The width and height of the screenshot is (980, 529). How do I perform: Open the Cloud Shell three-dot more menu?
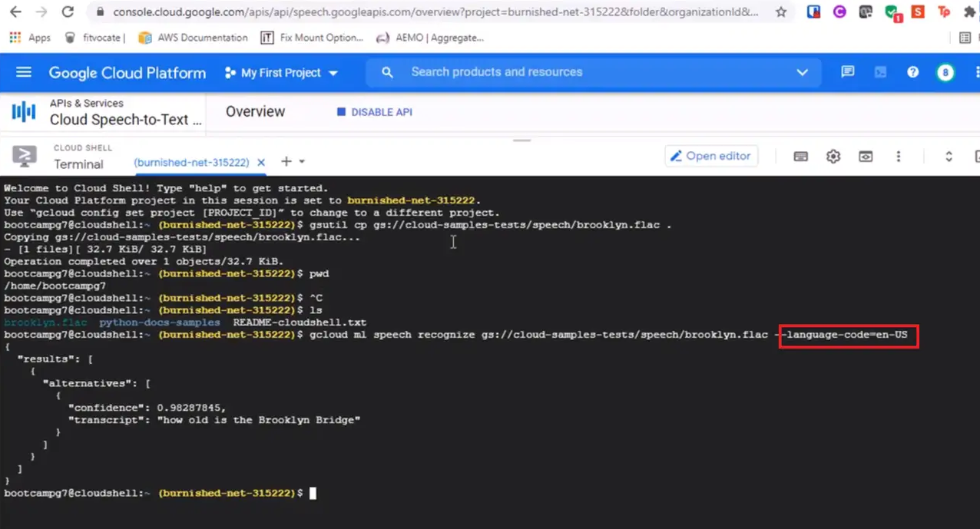coord(898,157)
